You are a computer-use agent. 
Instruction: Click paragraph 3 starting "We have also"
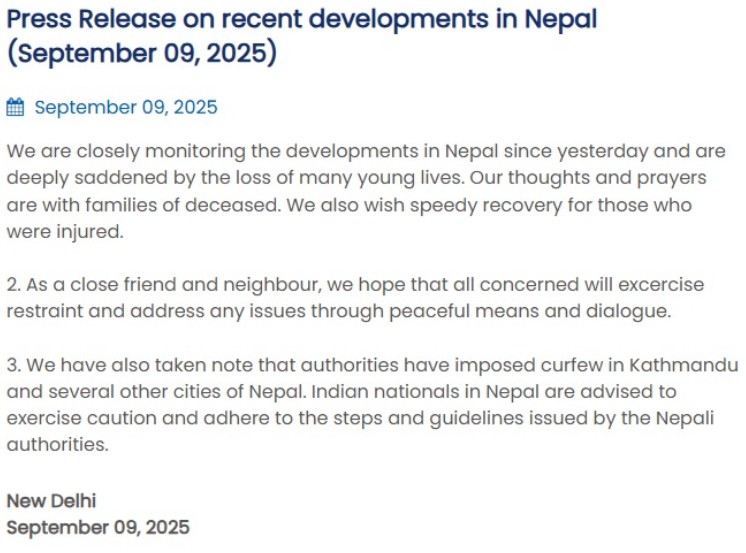[370, 404]
